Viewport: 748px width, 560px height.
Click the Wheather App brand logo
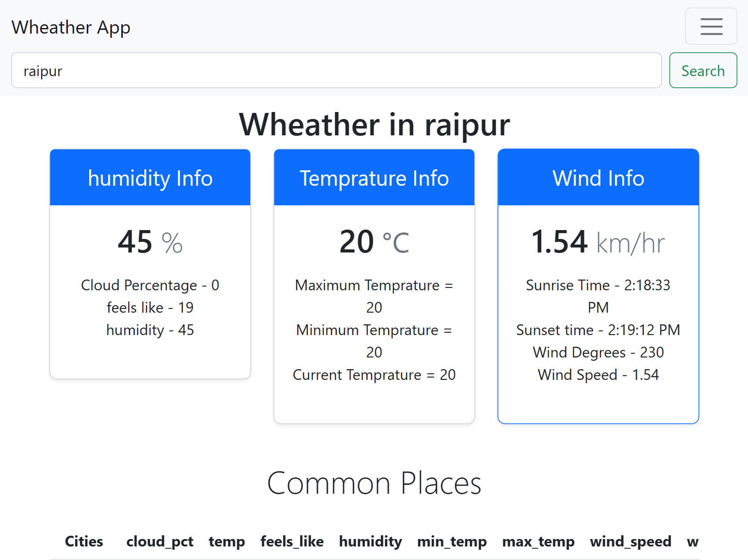[x=71, y=28]
